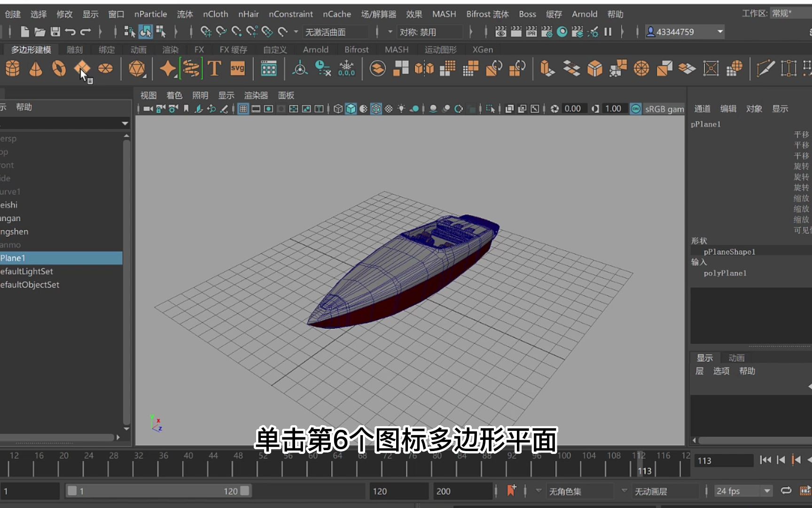Image resolution: width=812 pixels, height=508 pixels.
Task: Select the Platonic Solid shelf icon
Action: [136, 69]
